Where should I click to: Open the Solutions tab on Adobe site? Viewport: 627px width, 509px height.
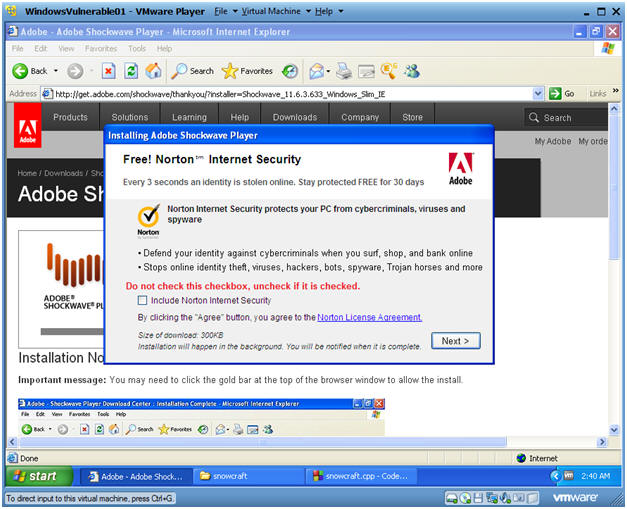pos(130,117)
